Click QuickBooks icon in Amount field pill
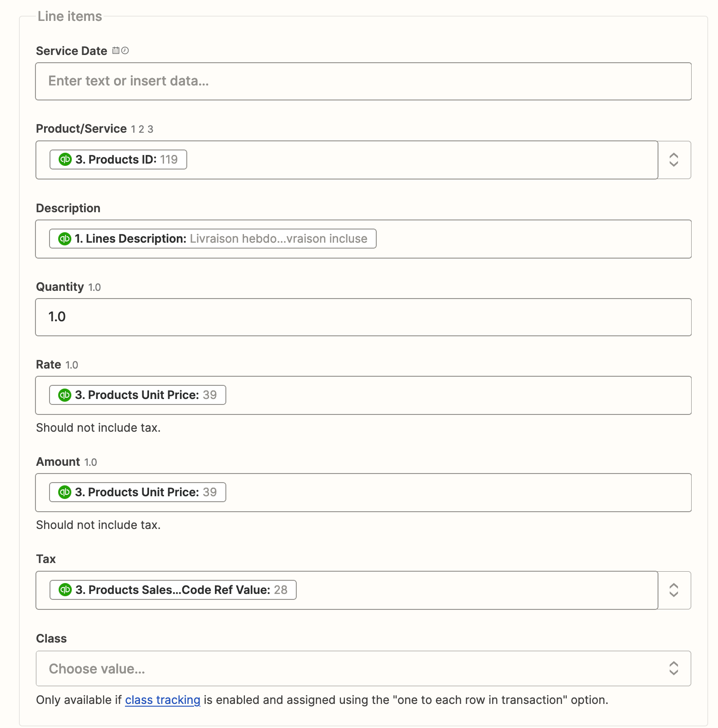The image size is (718, 728). coord(65,492)
